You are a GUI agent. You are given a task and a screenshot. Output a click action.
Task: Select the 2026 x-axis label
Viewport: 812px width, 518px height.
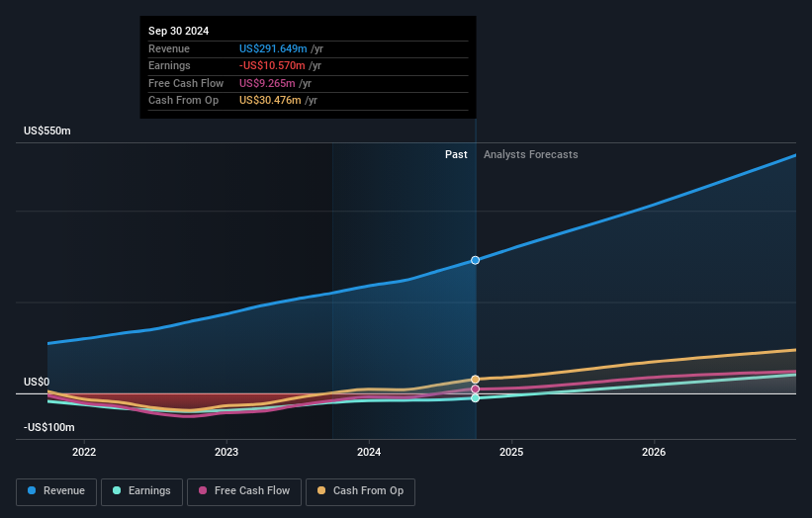[x=654, y=452]
